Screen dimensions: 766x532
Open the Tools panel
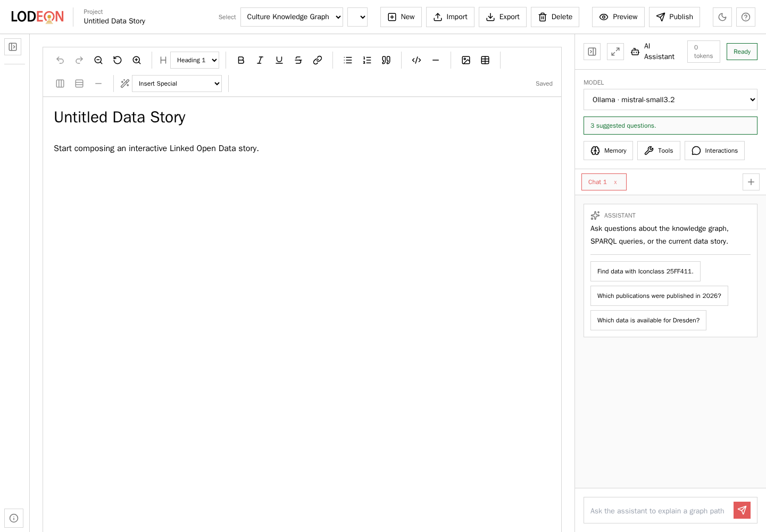tap(659, 151)
